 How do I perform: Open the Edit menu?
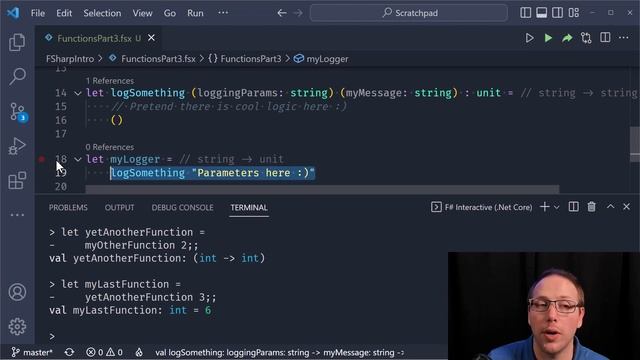(64, 13)
